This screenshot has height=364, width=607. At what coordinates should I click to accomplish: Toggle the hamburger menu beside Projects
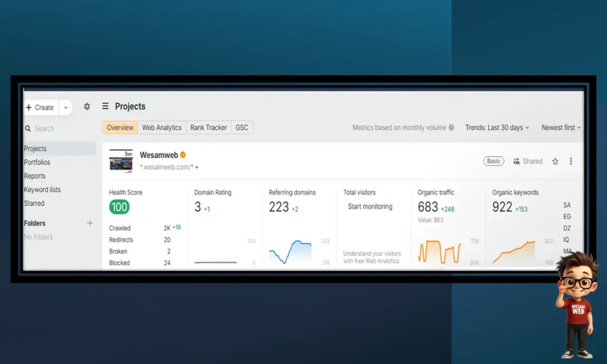click(x=106, y=107)
